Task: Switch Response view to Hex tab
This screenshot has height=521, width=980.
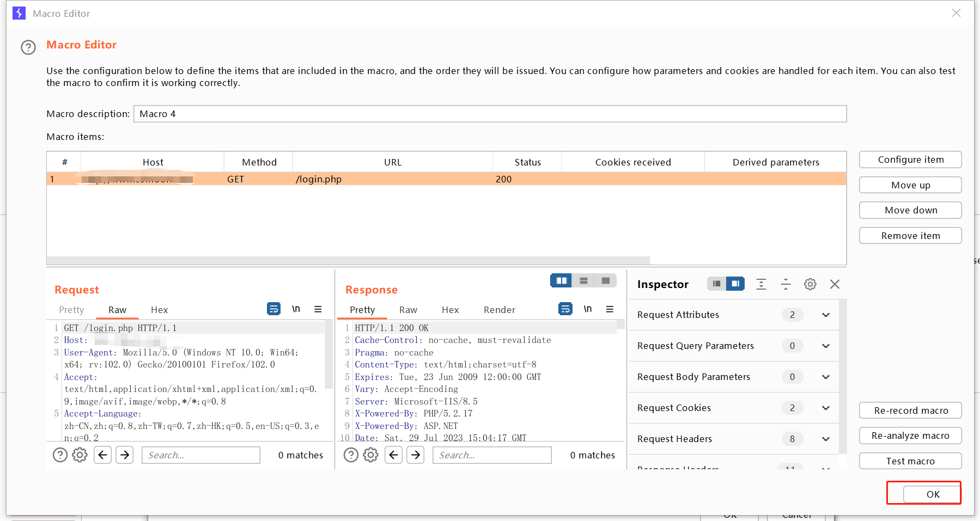Action: pos(450,310)
